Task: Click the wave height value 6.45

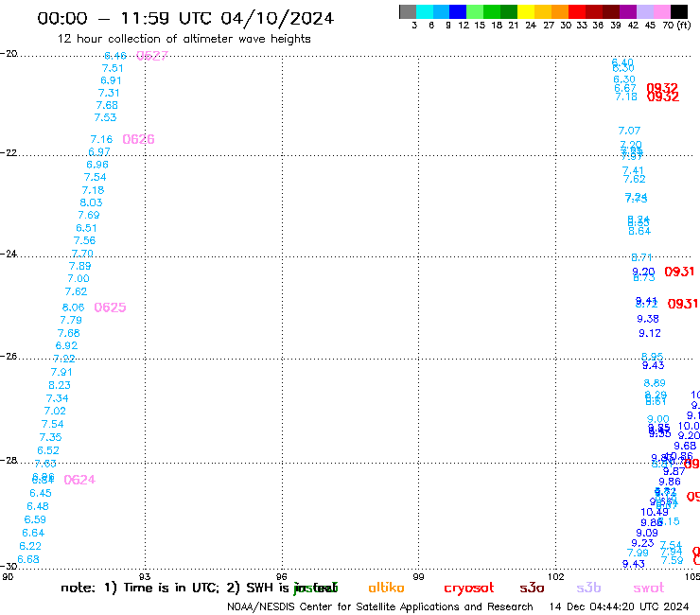Action: (x=41, y=494)
